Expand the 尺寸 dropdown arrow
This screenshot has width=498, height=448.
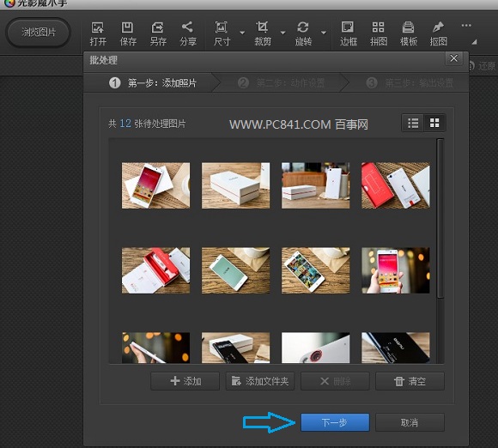tap(242, 33)
